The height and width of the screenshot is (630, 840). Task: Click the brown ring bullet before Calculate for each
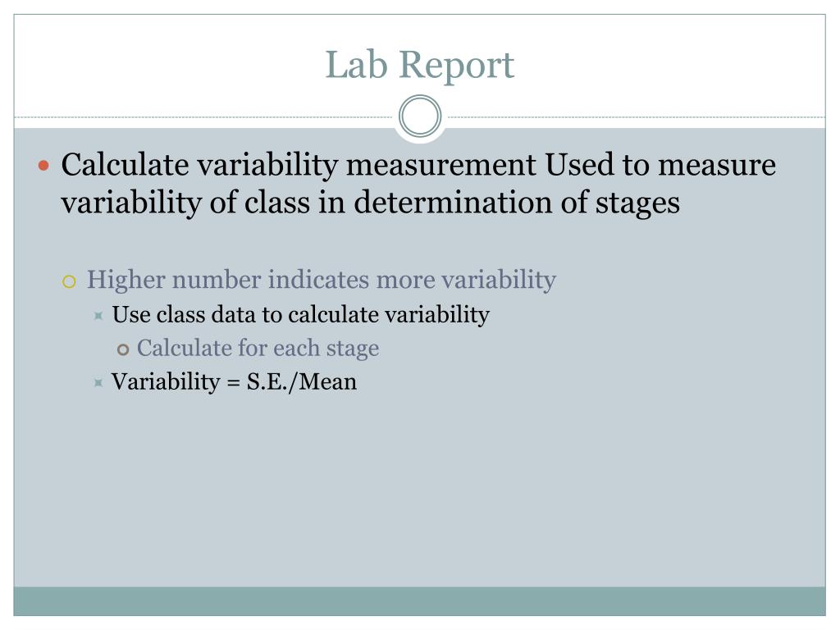click(123, 349)
